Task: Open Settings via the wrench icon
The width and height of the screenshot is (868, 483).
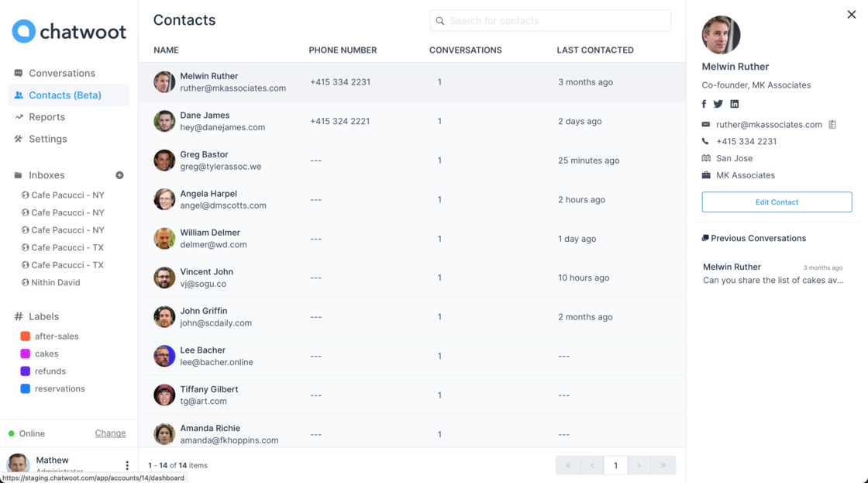Action: click(x=18, y=139)
